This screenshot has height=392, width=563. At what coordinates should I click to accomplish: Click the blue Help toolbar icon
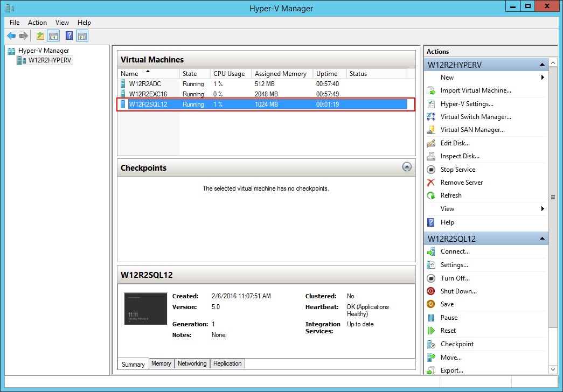point(69,36)
